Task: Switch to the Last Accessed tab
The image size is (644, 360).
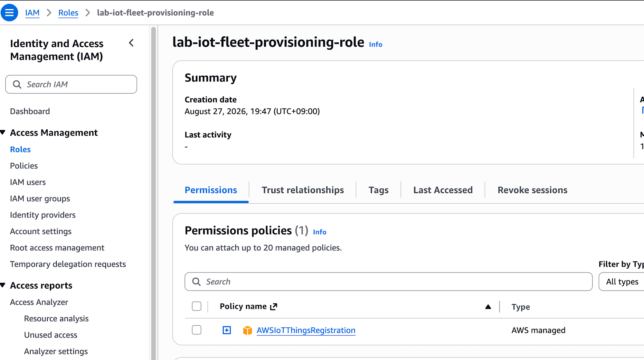Action: tap(443, 190)
